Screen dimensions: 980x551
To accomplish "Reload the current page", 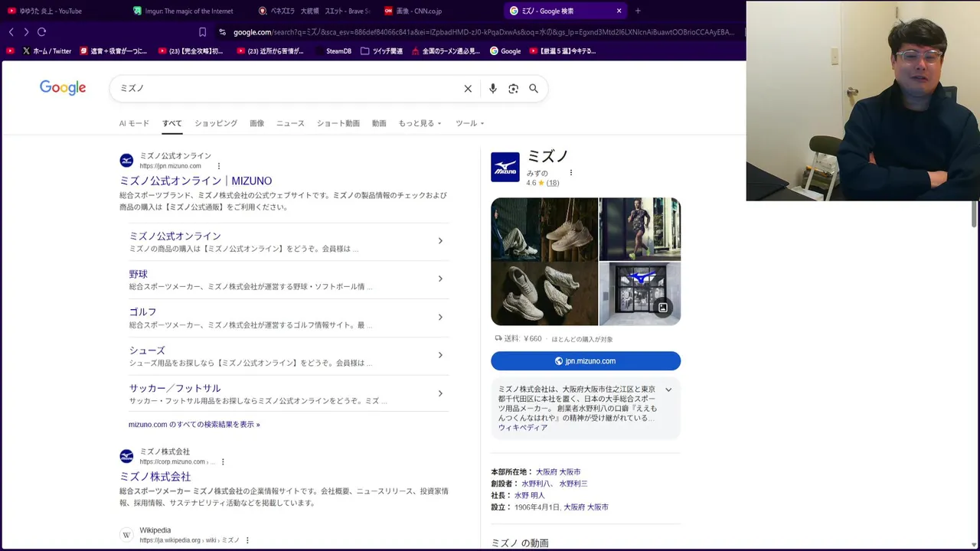I will pos(42,32).
